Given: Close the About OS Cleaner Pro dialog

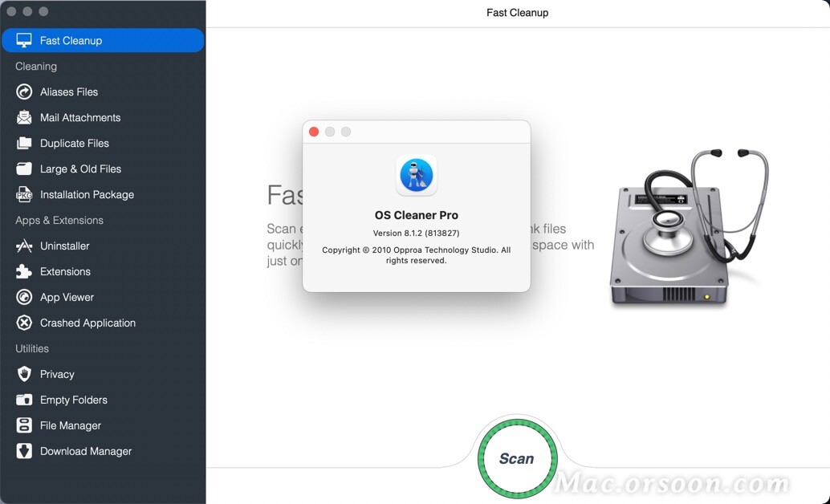Looking at the screenshot, I should pyautogui.click(x=314, y=132).
